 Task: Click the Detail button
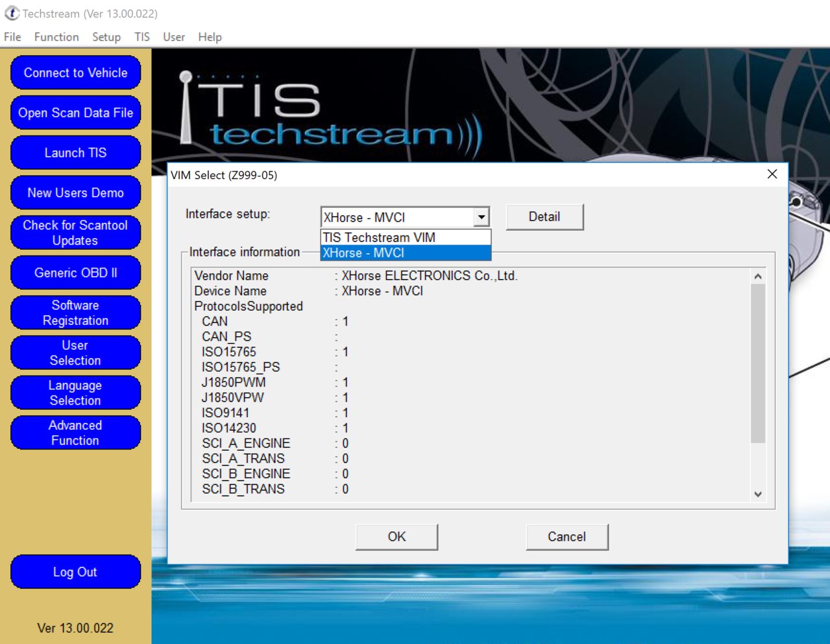click(544, 217)
